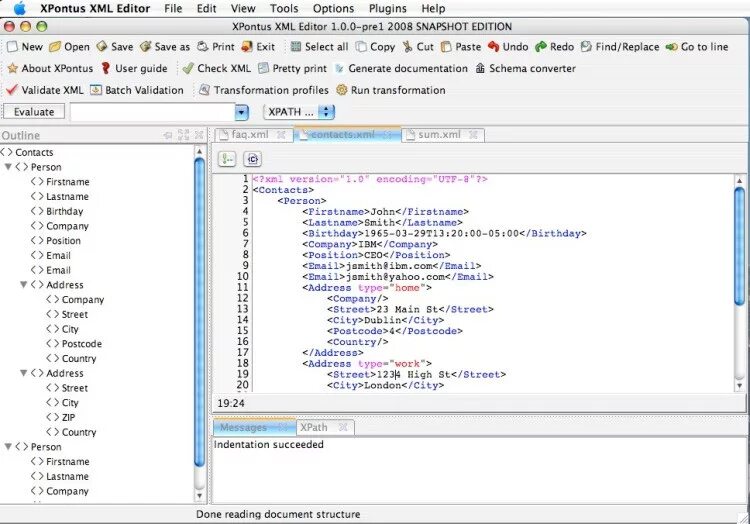Viewport: 750px width, 524px height.
Task: Print the document using the Print icon
Action: (203, 47)
